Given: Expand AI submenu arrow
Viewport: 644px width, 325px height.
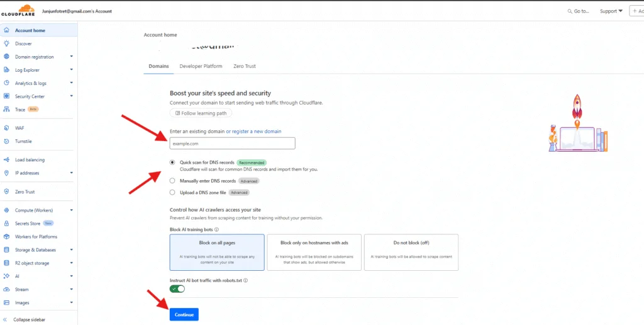Looking at the screenshot, I should tap(72, 276).
